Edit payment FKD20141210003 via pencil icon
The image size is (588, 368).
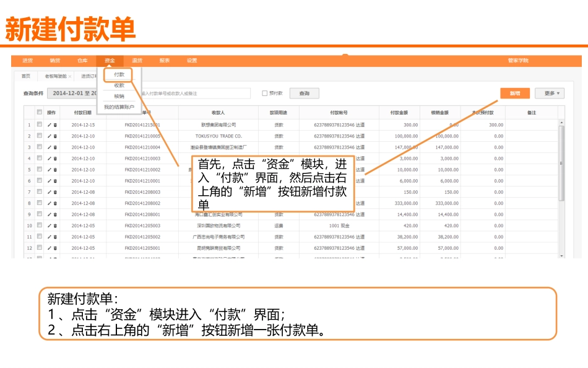point(49,159)
